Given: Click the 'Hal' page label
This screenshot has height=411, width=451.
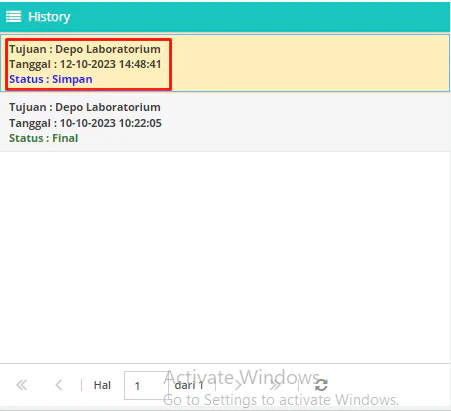Looking at the screenshot, I should click(102, 385).
